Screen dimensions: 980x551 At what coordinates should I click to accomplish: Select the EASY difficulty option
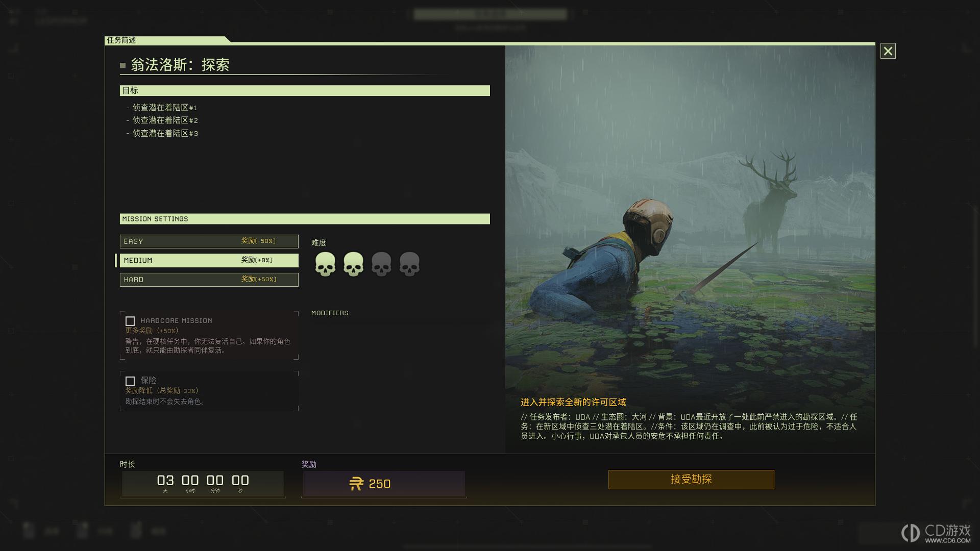[209, 241]
